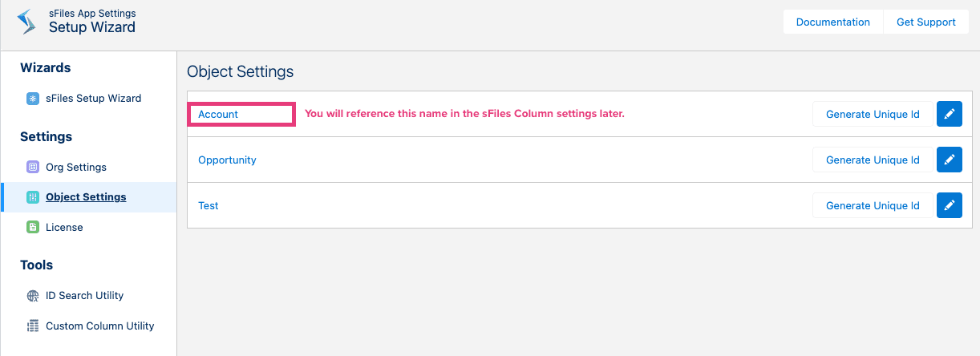The image size is (980, 356).
Task: Click the Get Support button
Action: 925,22
